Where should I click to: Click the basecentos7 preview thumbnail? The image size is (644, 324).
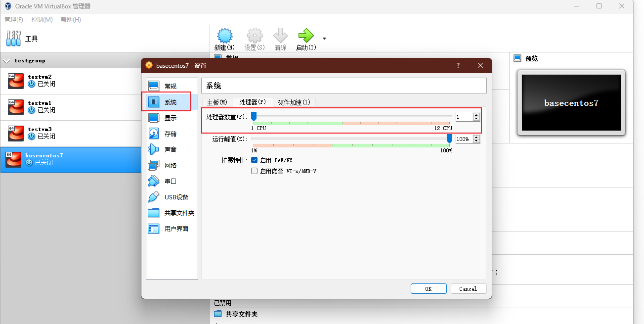pos(571,103)
